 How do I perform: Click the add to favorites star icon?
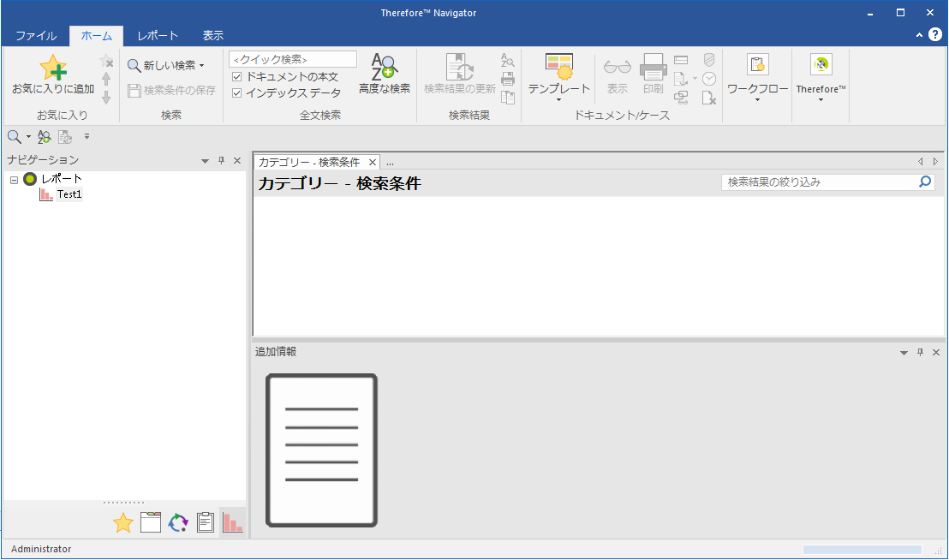[x=53, y=67]
